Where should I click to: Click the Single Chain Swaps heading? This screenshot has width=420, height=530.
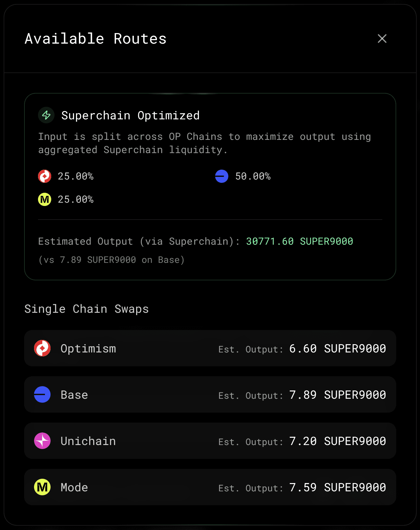tap(86, 309)
